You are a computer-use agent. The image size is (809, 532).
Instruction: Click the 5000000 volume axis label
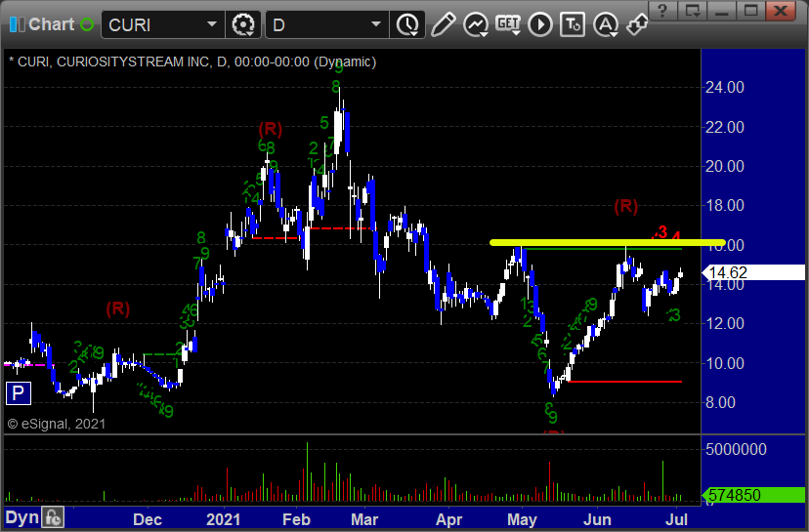736,449
